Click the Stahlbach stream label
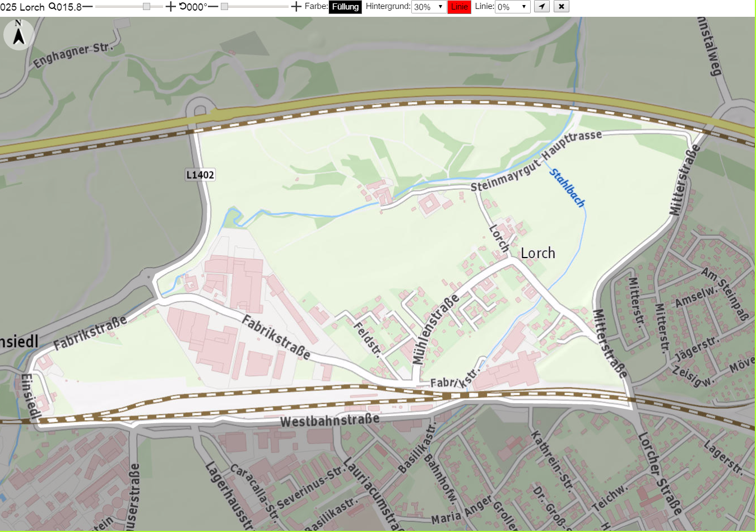The height and width of the screenshot is (532, 756). 567,188
